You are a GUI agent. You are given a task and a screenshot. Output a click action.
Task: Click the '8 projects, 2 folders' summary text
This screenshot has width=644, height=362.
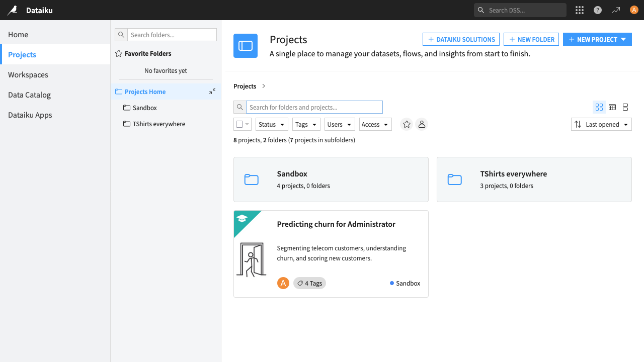click(294, 140)
